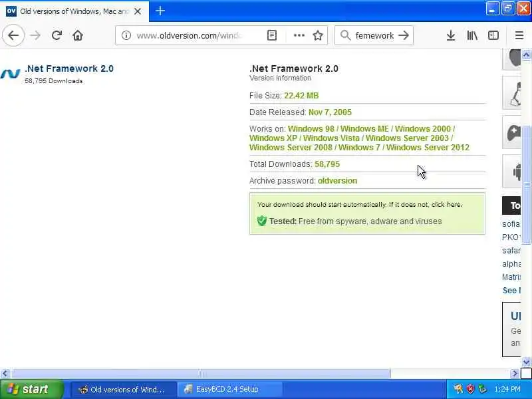The height and width of the screenshot is (399, 532).
Task: Go back to the previous page
Action: [13, 35]
